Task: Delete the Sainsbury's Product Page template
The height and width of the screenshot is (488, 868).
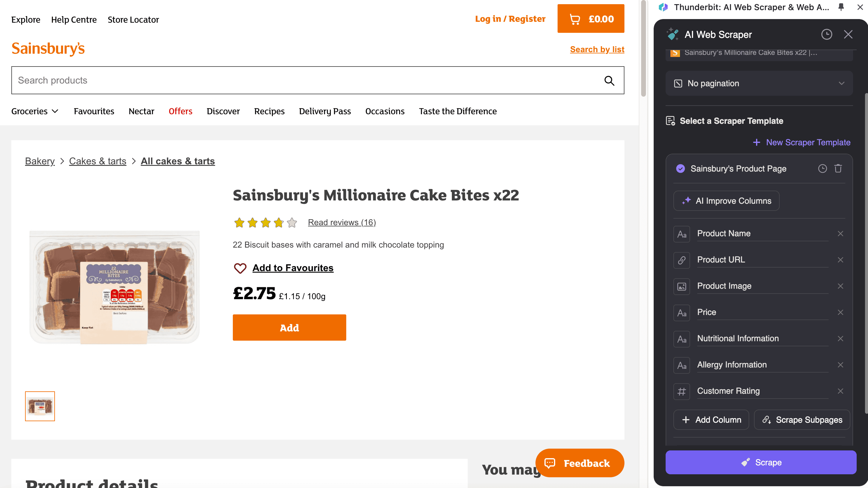Action: pos(838,169)
